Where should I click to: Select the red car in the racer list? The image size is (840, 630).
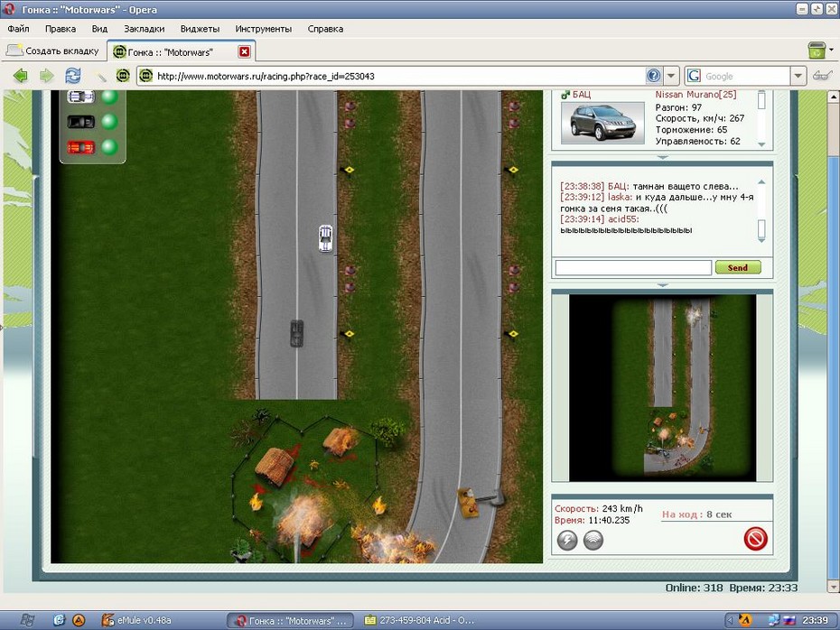pos(81,146)
